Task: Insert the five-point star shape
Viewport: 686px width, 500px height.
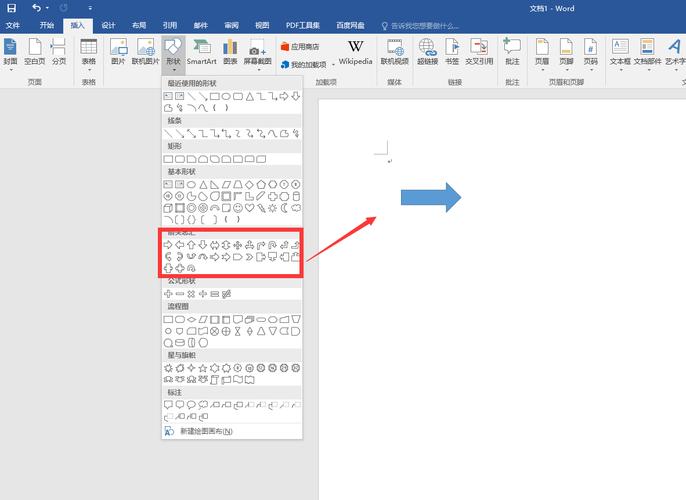Action: pos(203,368)
